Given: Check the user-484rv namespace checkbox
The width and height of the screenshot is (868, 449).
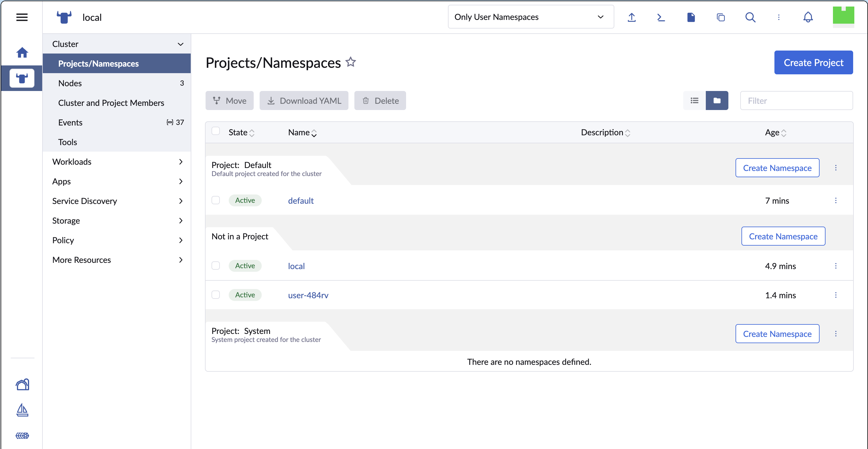Looking at the screenshot, I should 216,295.
